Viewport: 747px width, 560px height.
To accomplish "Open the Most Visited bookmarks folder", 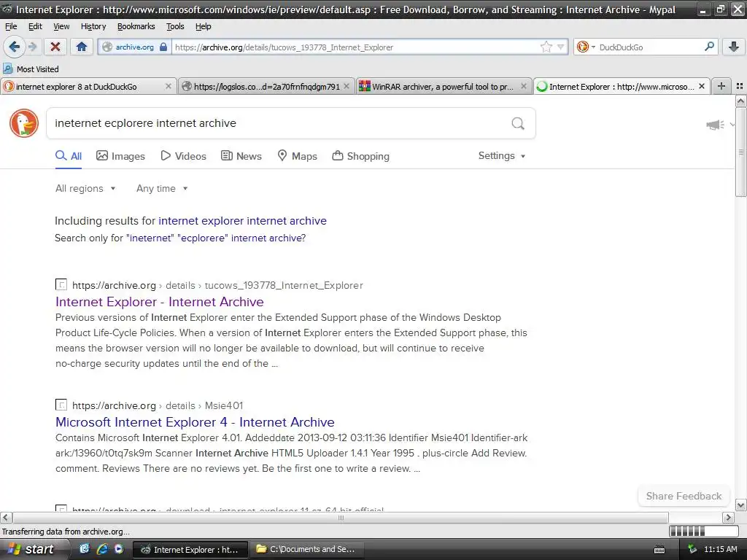I will pyautogui.click(x=31, y=69).
